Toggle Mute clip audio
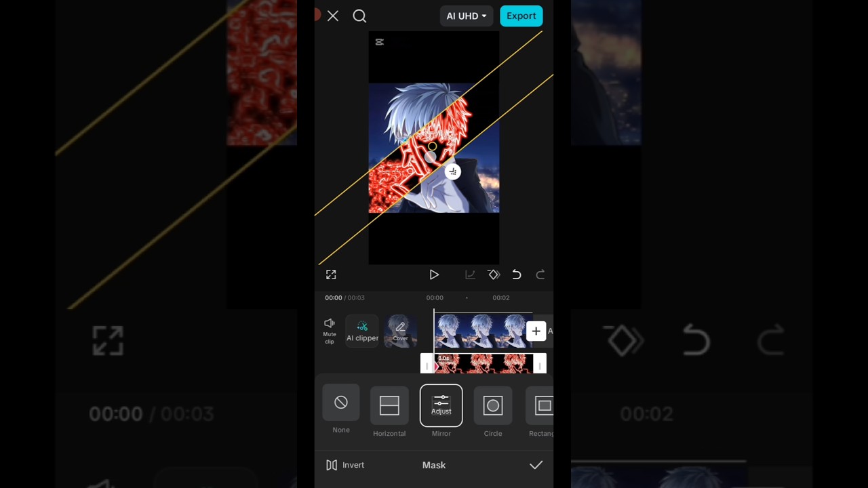 click(x=330, y=331)
